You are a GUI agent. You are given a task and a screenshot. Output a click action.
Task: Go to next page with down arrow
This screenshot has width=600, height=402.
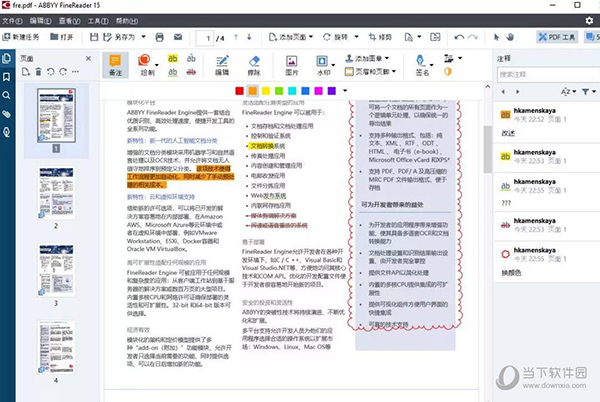[249, 37]
